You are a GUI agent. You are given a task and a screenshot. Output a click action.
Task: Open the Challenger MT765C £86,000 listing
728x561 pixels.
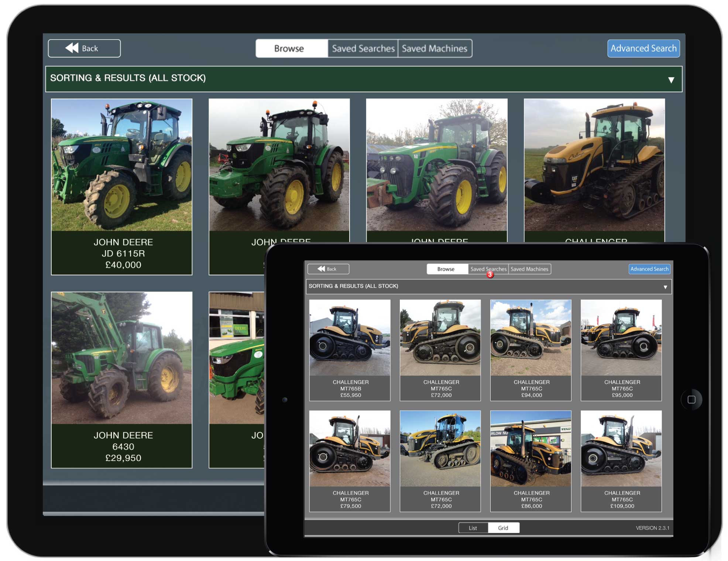[x=530, y=461]
